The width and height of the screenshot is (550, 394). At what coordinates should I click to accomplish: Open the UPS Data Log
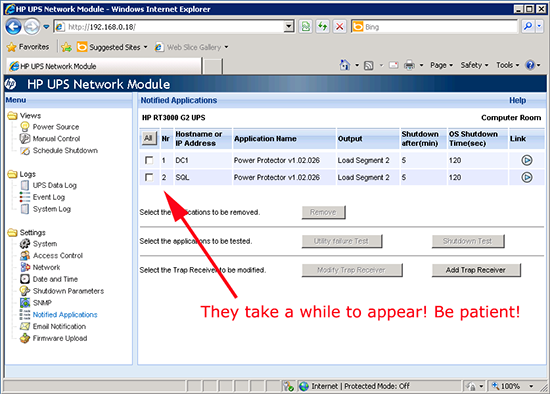[x=54, y=186]
